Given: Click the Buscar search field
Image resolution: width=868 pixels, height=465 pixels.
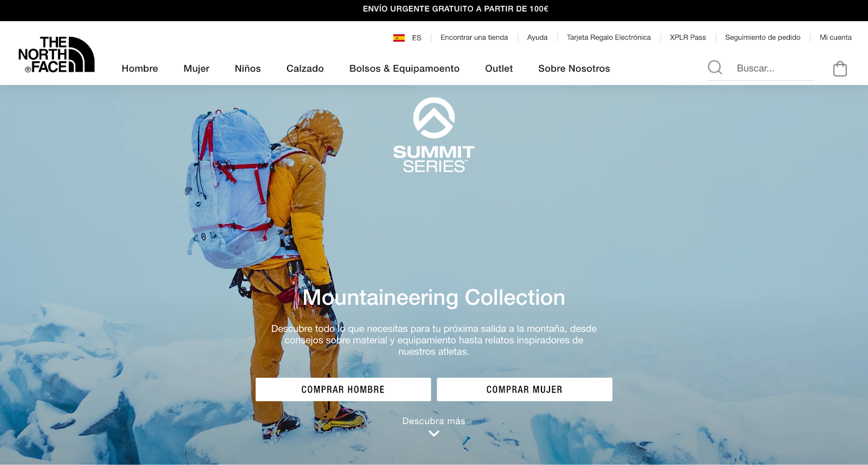Looking at the screenshot, I should [775, 68].
